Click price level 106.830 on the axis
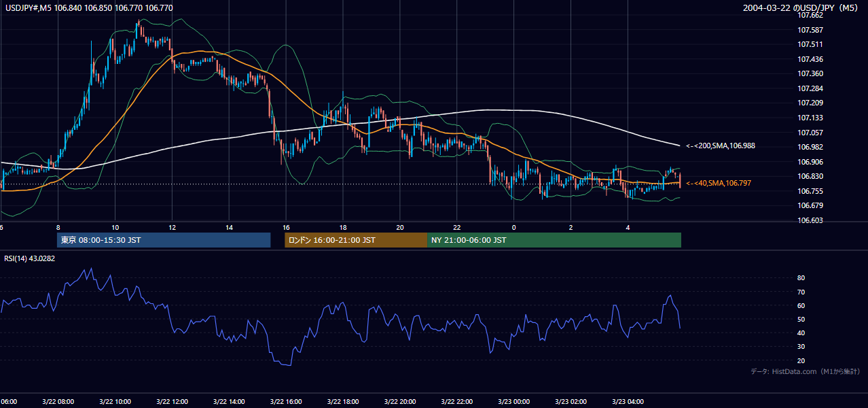868x408 pixels. 810,176
